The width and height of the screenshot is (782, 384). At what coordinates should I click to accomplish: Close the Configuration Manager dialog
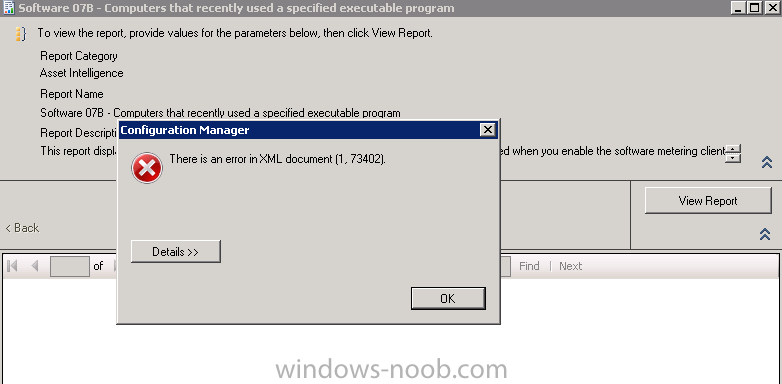click(x=487, y=130)
